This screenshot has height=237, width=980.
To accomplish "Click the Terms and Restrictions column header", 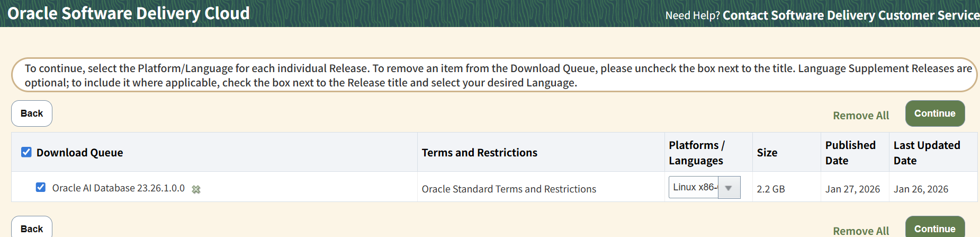I will (x=480, y=153).
